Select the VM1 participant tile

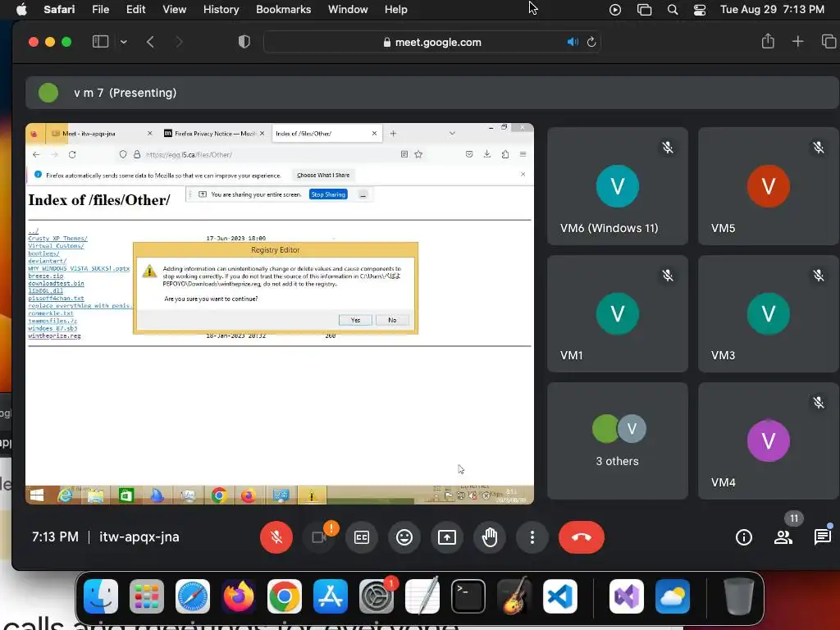[618, 313]
